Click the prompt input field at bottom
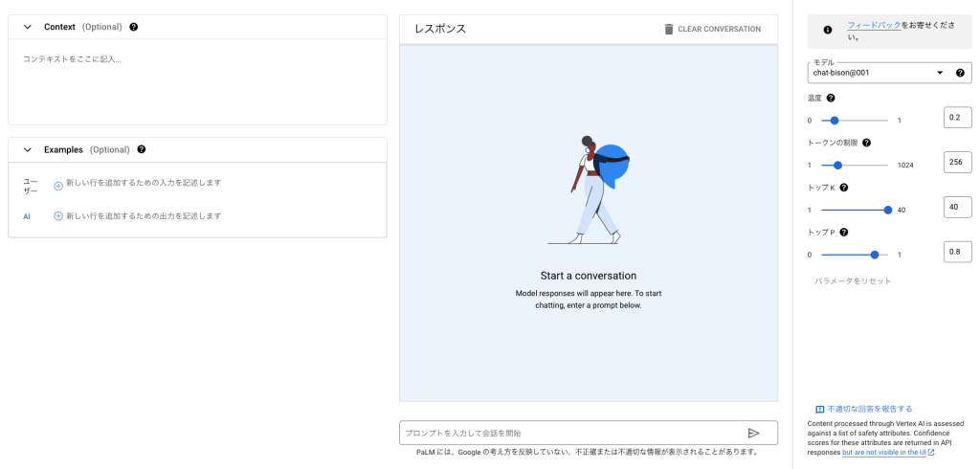Viewport: 980px width, 469px height. [570, 434]
